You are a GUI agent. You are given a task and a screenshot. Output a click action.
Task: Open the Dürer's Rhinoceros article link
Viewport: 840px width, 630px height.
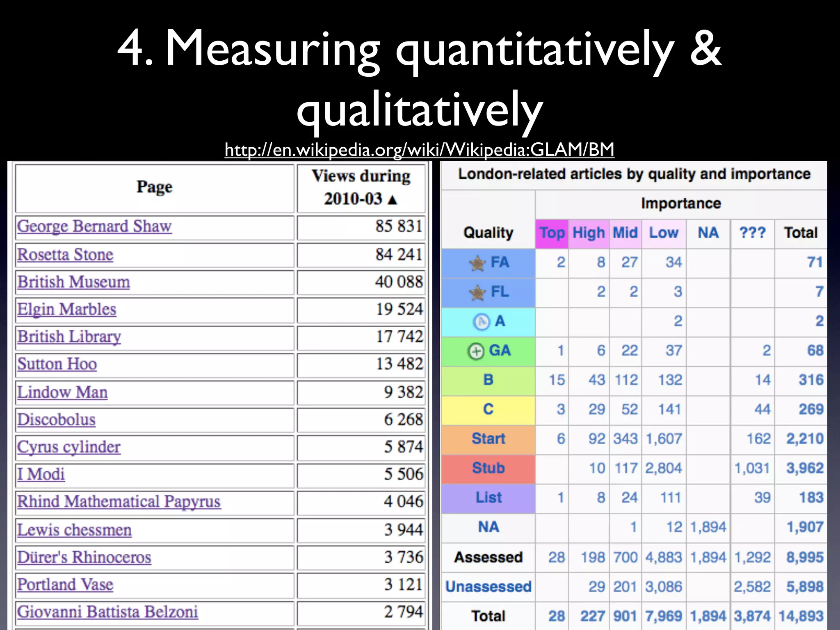pos(84,557)
